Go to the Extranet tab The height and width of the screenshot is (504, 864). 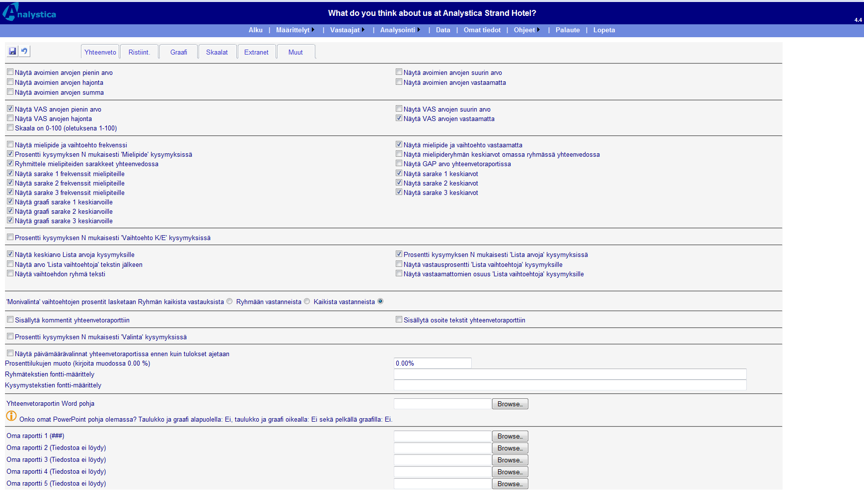(x=256, y=52)
